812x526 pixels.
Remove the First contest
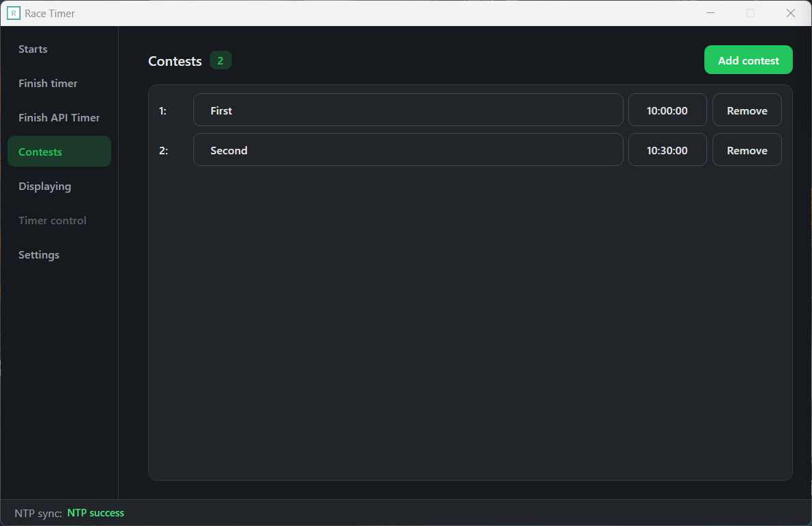[747, 110]
